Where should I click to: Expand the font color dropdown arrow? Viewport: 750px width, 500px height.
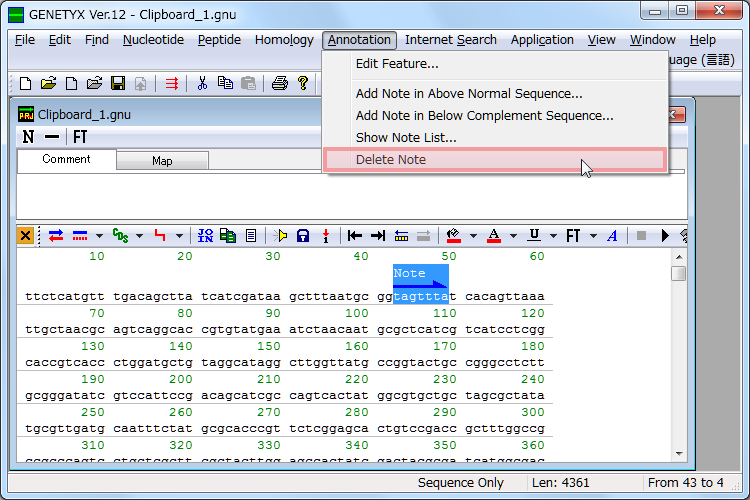[x=513, y=235]
